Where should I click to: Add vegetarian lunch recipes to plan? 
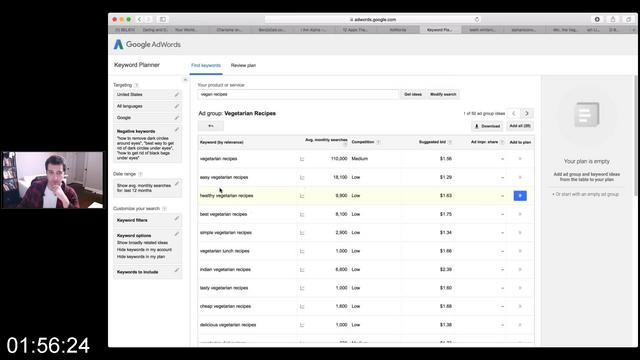click(x=520, y=251)
